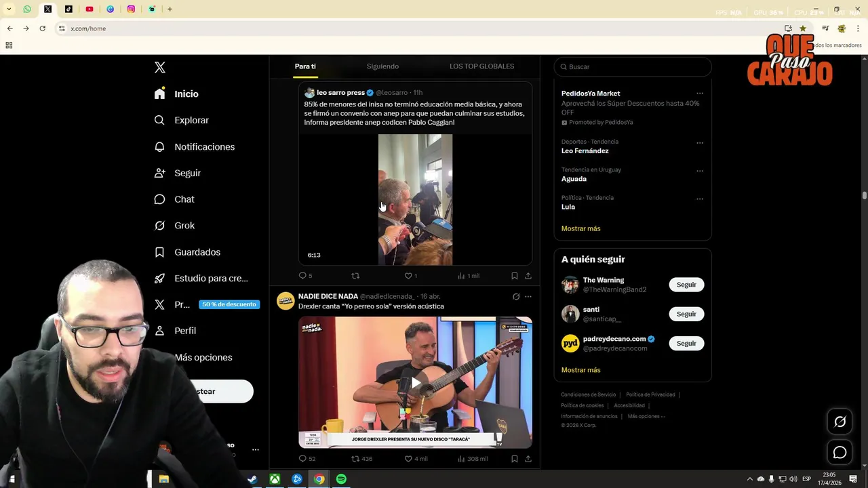Go to Inicio in sidebar
868x488 pixels.
176,94
